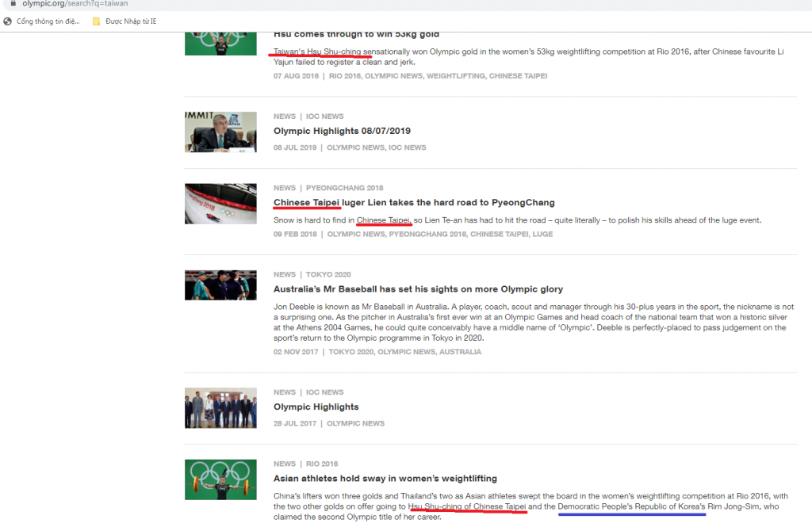
Task: Click the baseball thumbnail of the Mr Baseball article
Action: [x=220, y=285]
